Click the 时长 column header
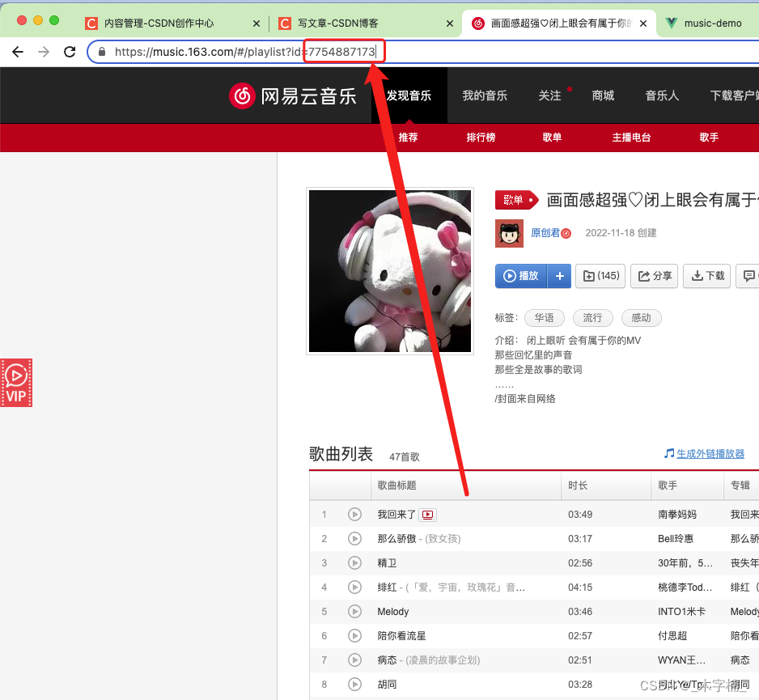This screenshot has height=700, width=759. coord(606,485)
